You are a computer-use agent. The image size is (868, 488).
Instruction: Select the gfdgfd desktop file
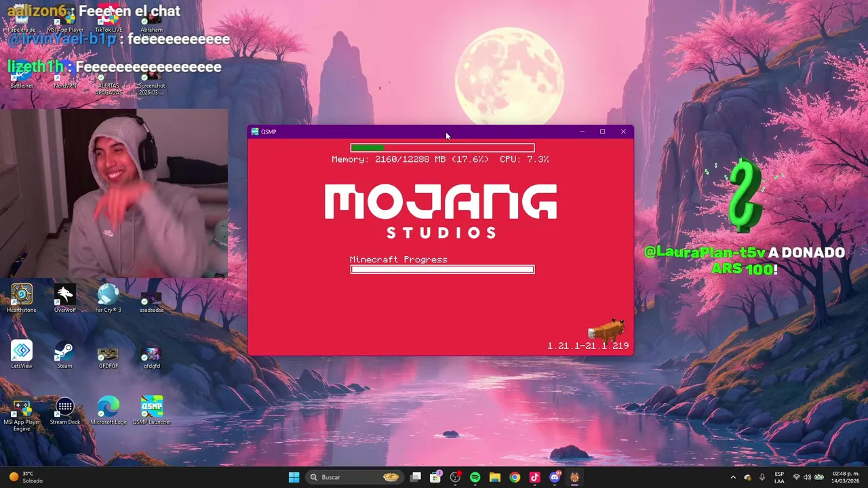(151, 358)
